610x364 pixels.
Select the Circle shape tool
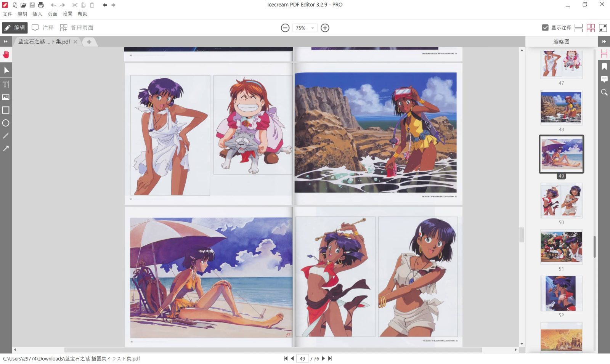pyautogui.click(x=6, y=123)
